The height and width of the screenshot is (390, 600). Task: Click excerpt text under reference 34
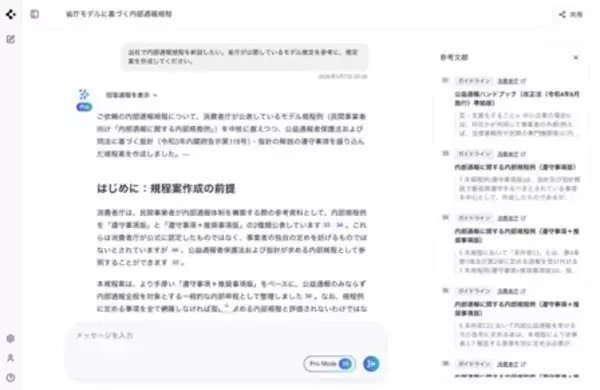[517, 261]
